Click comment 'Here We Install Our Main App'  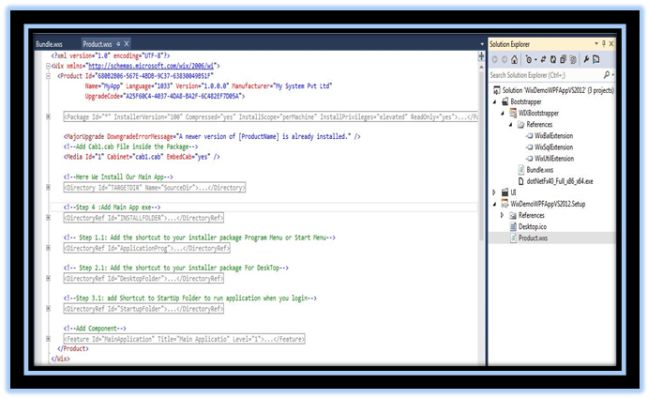pyautogui.click(x=118, y=177)
